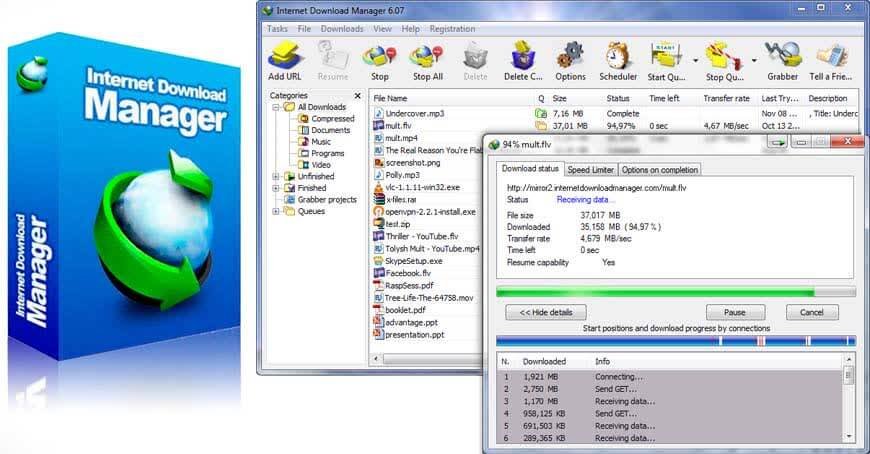This screenshot has height=454, width=870.
Task: Click the Add URL toolbar icon
Action: click(x=285, y=57)
